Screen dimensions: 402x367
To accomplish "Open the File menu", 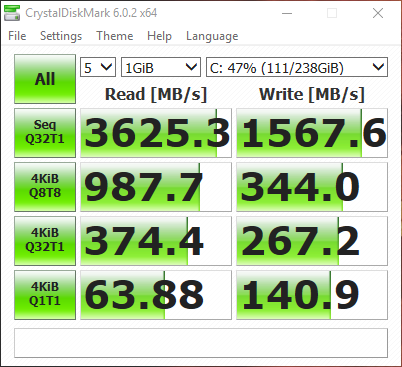I will pos(17,36).
